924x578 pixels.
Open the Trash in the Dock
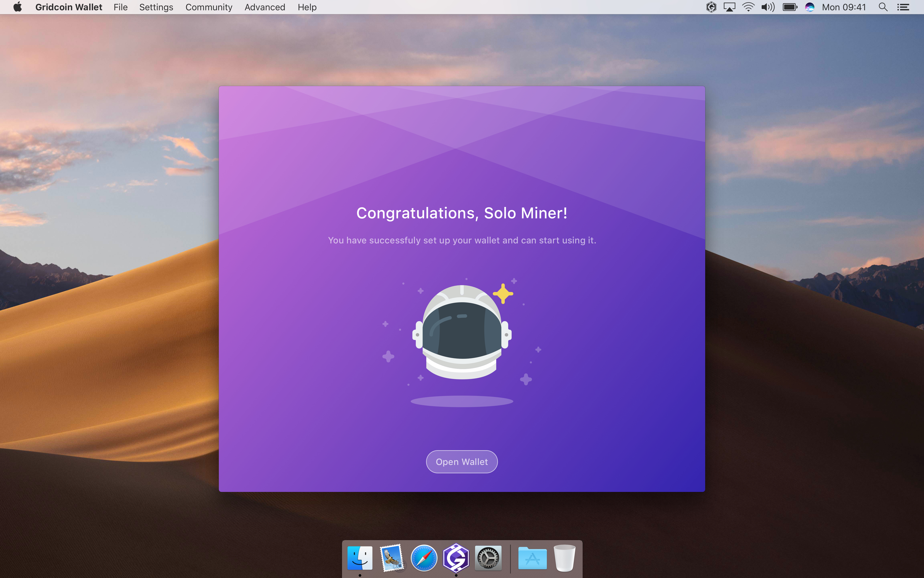564,558
